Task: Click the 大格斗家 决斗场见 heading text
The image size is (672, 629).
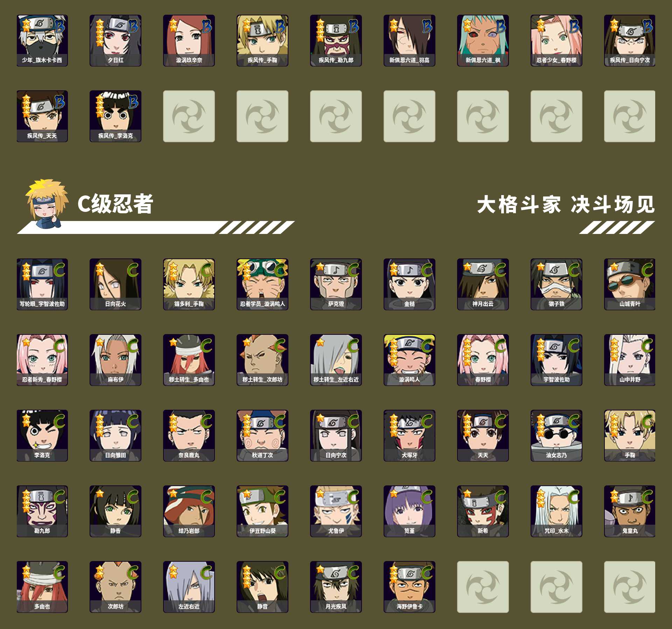Action: tap(566, 205)
